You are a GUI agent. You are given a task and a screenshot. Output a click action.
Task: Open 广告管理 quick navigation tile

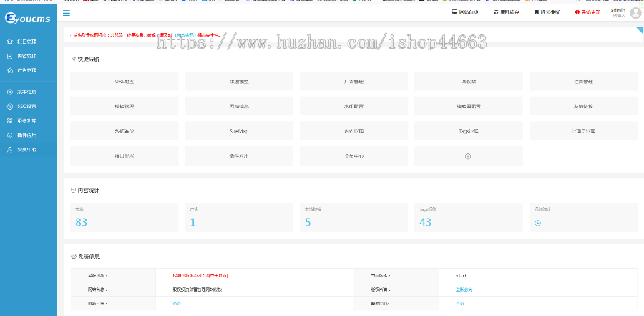(353, 82)
